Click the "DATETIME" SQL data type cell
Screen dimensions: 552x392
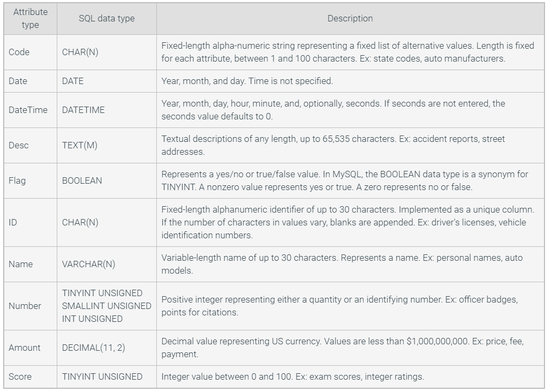click(x=84, y=110)
